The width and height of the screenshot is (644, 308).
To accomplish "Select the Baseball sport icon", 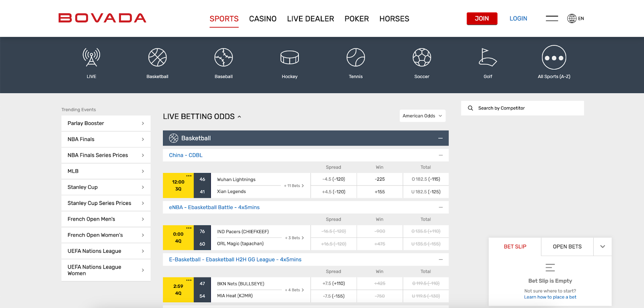I will 223,57.
